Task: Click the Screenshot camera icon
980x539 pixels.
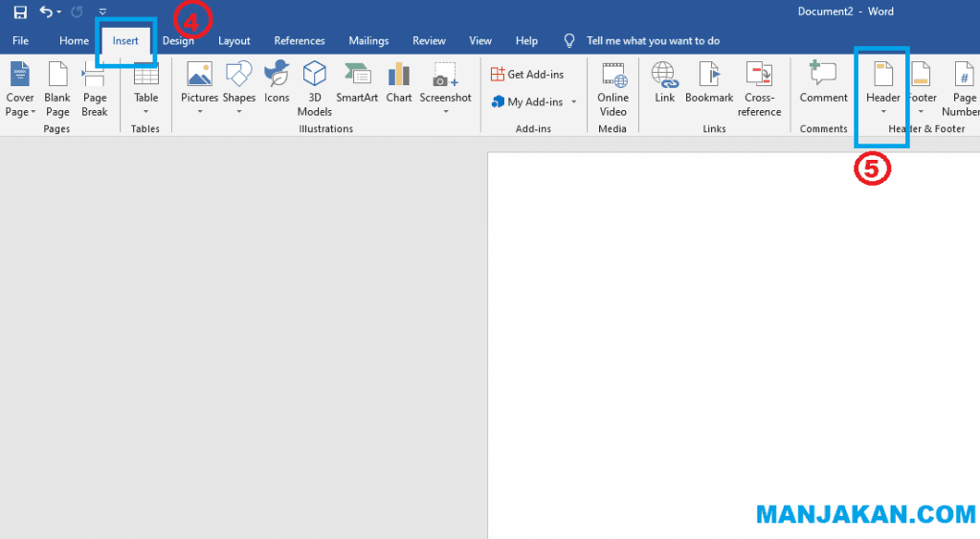Action: click(x=446, y=75)
